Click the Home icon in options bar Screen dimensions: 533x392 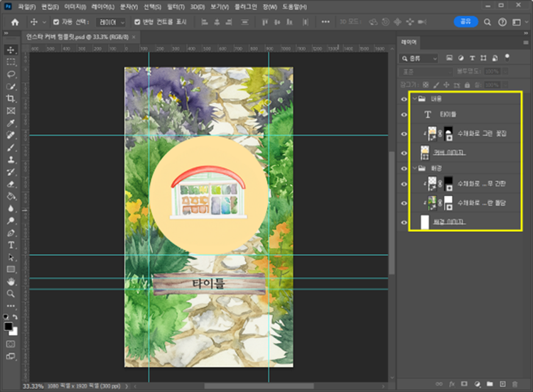point(15,22)
